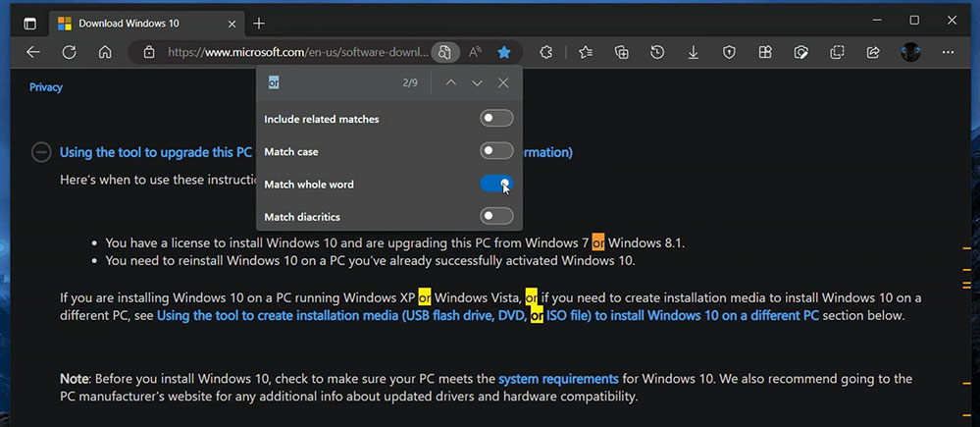Close the Download Windows 10 tab

(x=232, y=24)
